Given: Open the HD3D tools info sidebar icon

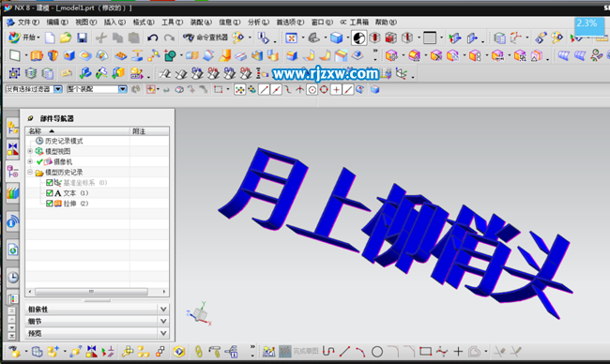Looking at the screenshot, I should pos(12,221).
